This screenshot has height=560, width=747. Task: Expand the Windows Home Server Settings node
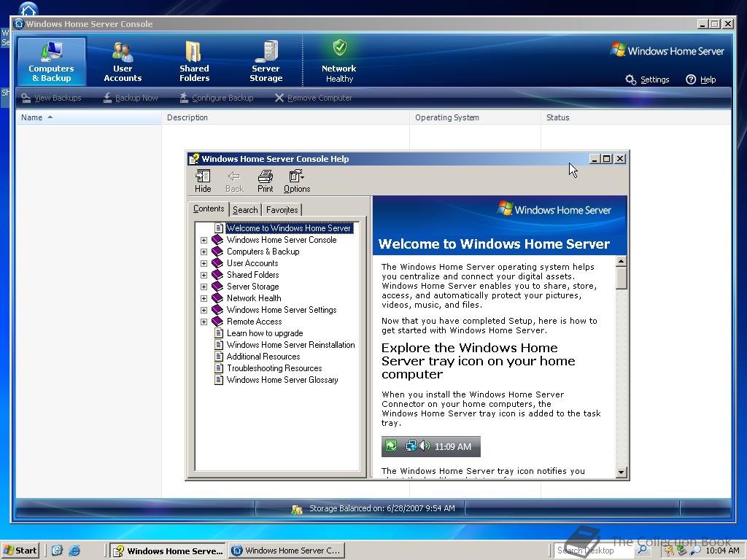(x=204, y=310)
